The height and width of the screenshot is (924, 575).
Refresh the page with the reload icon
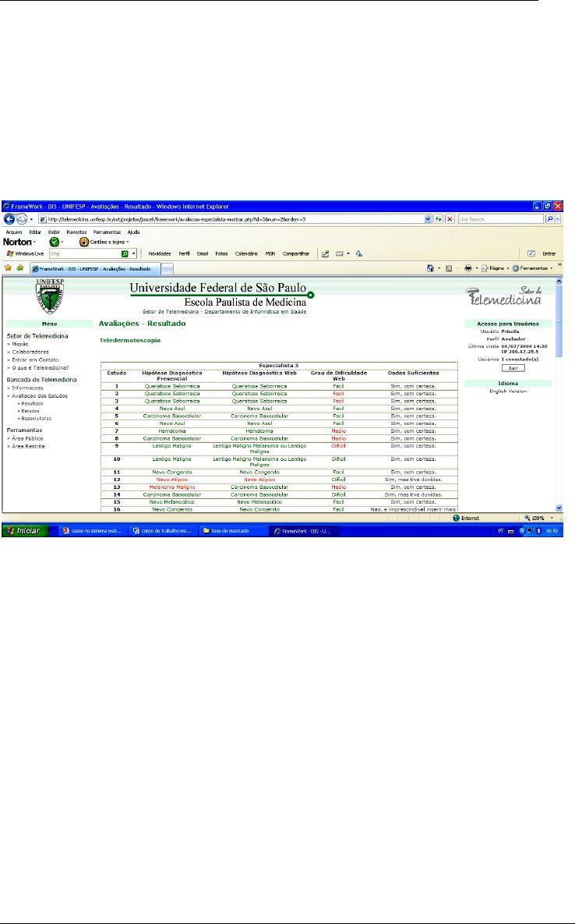click(439, 219)
